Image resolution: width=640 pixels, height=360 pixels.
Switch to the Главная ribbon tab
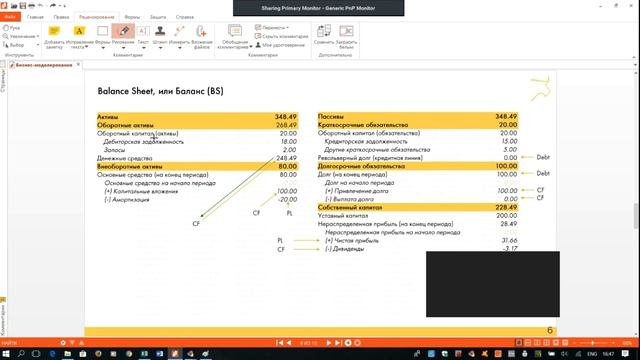click(35, 17)
